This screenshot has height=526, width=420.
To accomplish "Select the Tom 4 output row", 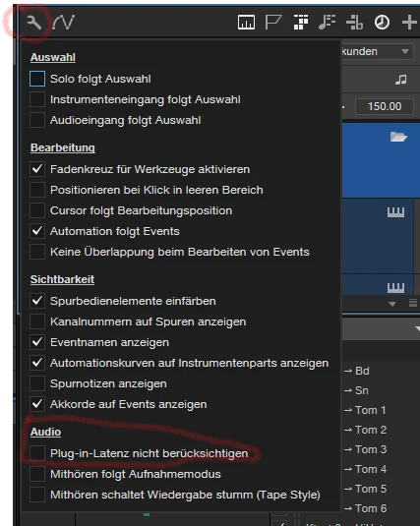I will (365, 469).
